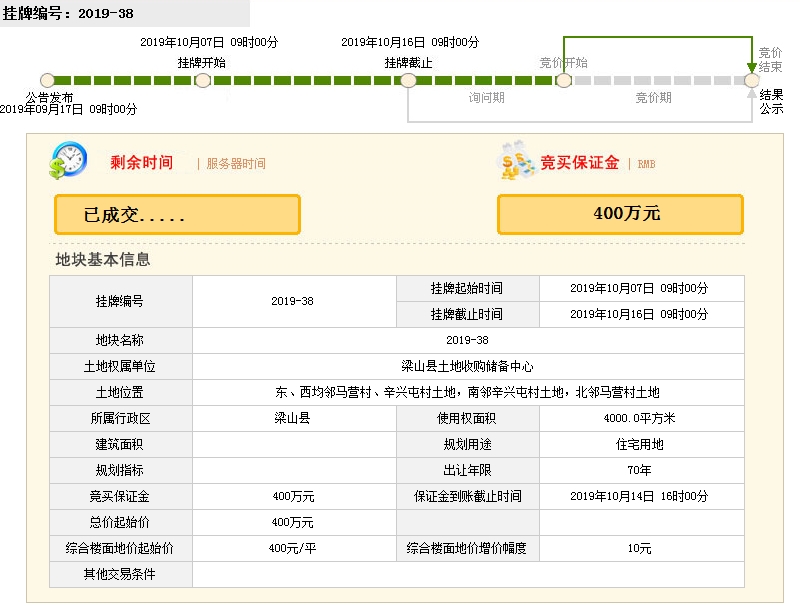Click the 住宅用地 value cell

point(642,444)
